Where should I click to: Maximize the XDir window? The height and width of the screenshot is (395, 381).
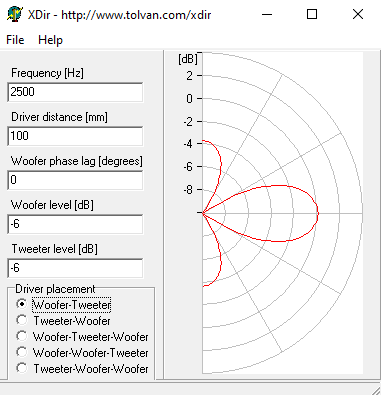click(312, 14)
